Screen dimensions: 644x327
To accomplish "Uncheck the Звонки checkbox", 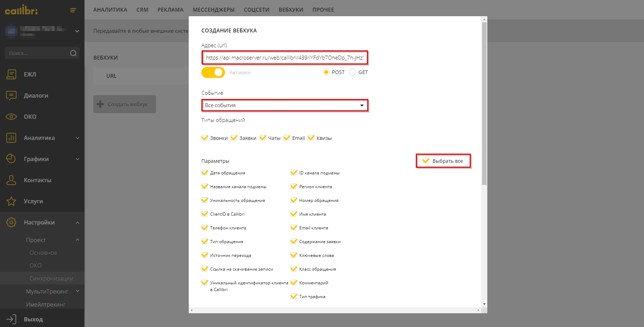I will (205, 138).
